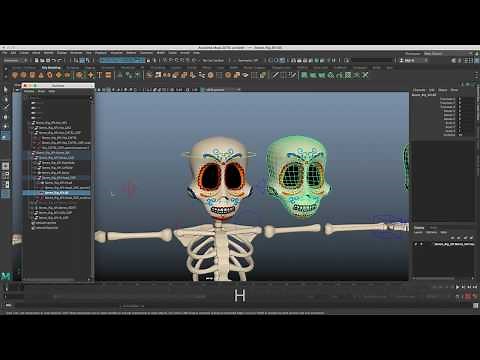
Task: Open the Outliner's Show menu
Action: point(41,91)
